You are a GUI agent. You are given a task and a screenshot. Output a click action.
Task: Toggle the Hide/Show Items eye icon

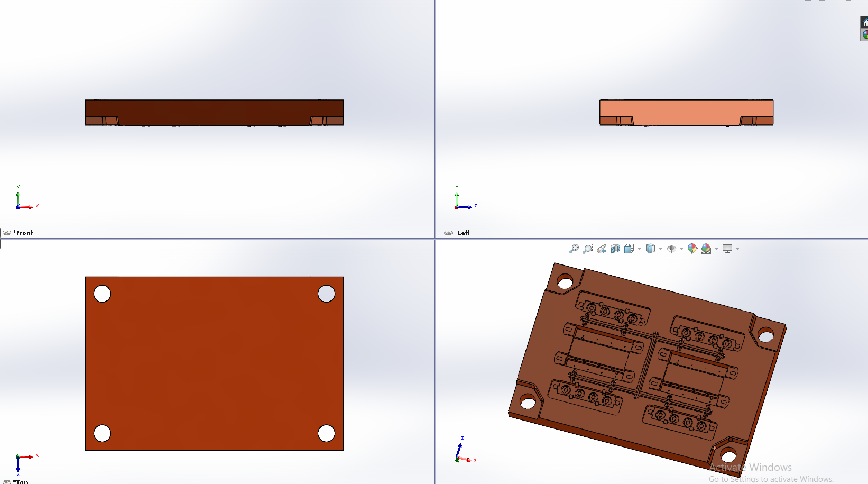[x=671, y=249]
